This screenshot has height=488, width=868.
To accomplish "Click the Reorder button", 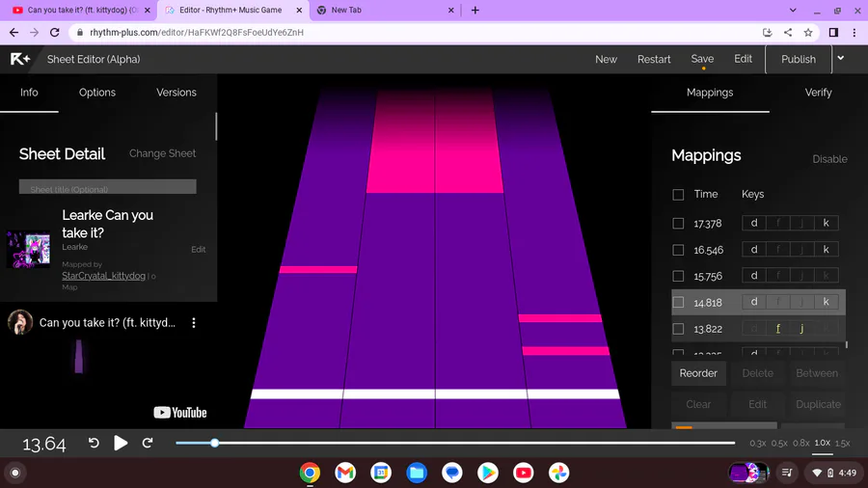I will click(698, 373).
